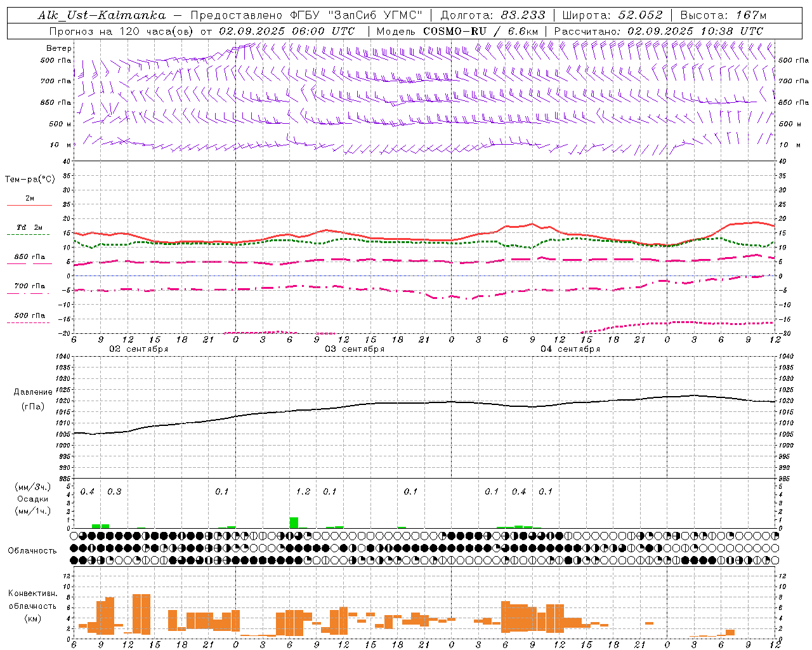The width and height of the screenshot is (812, 650).
Task: Click the date label 03 сентября
Action: (355, 349)
